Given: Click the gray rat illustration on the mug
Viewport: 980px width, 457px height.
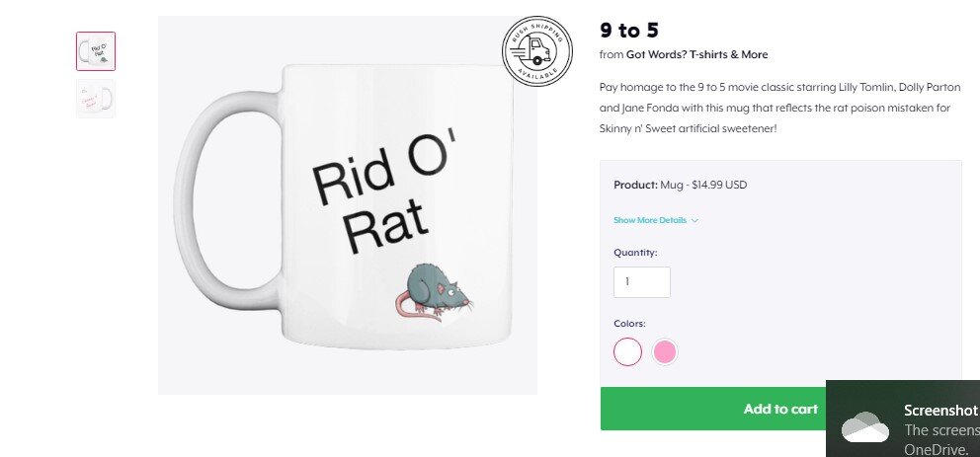Looking at the screenshot, I should point(434,293).
